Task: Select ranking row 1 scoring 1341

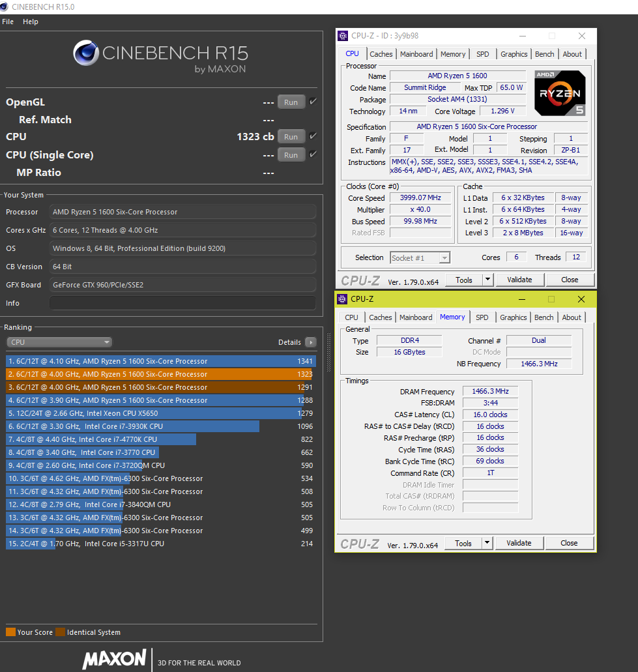Action: tap(161, 361)
